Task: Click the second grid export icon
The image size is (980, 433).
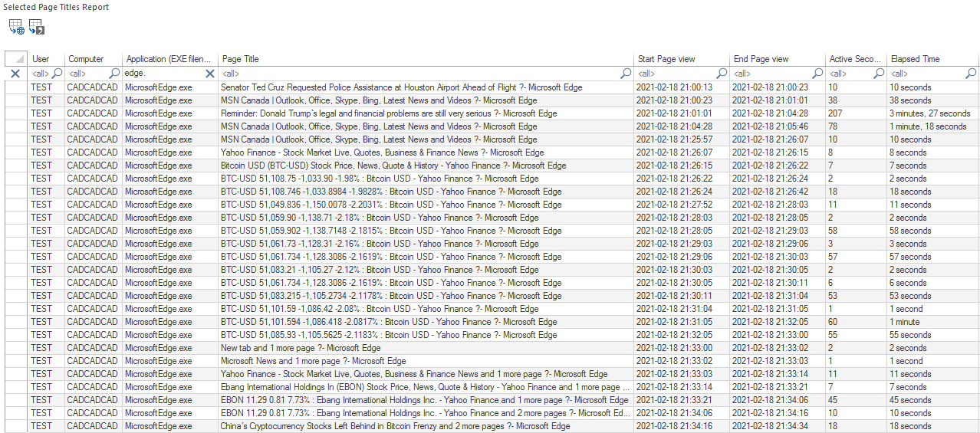Action: click(37, 28)
